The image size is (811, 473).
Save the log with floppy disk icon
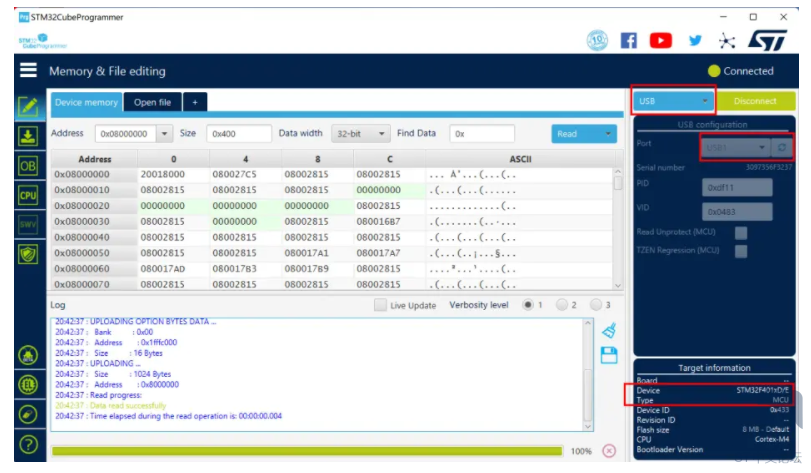click(609, 355)
